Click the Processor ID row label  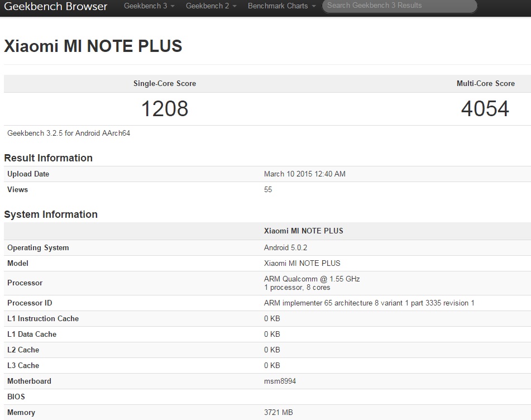coord(30,303)
